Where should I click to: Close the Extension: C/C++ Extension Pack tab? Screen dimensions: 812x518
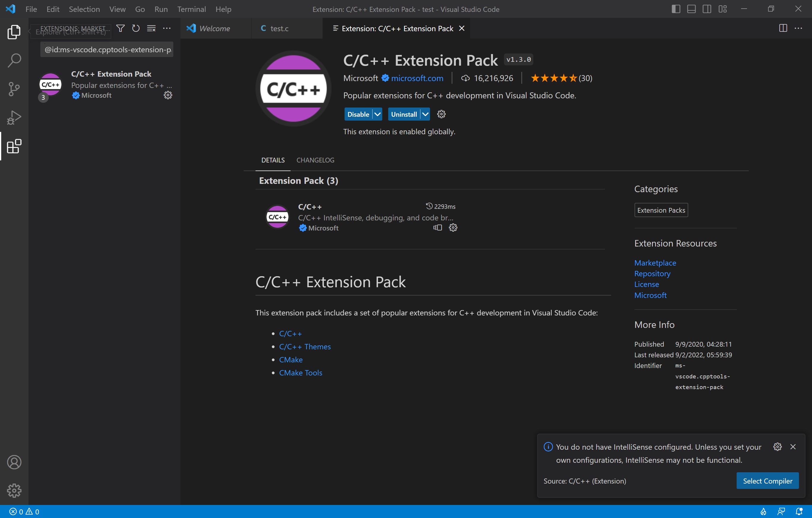click(x=461, y=28)
